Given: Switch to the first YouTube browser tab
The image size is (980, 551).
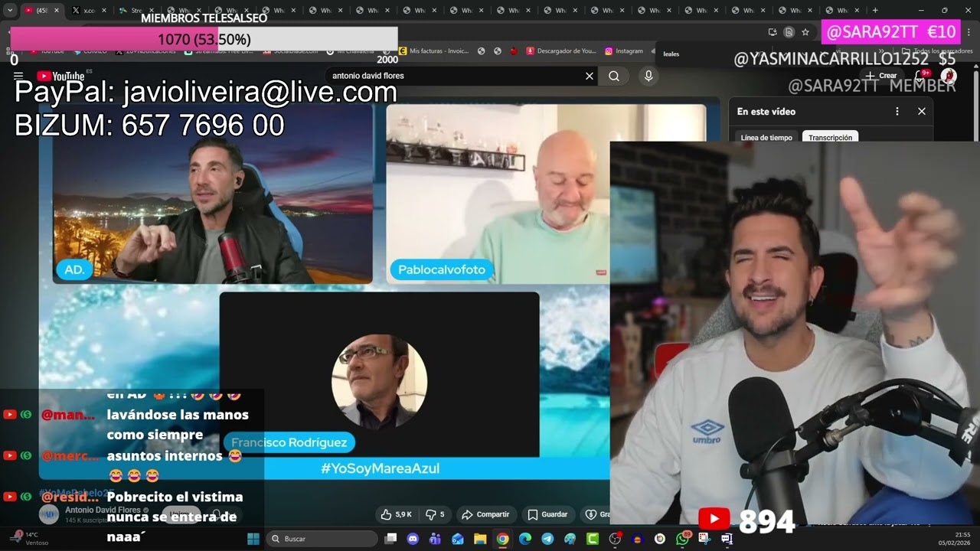Looking at the screenshot, I should click(x=42, y=10).
